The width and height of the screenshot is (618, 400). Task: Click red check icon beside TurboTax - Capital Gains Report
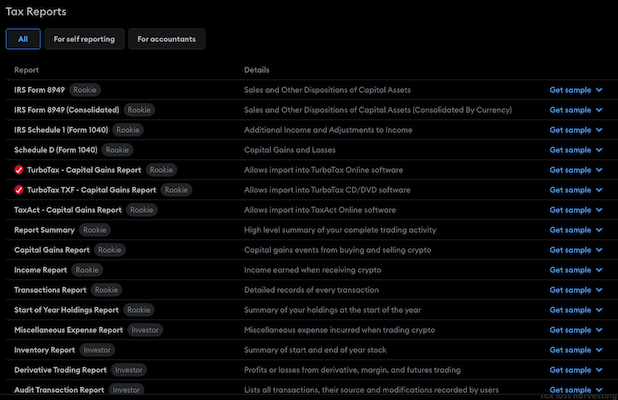coord(19,170)
